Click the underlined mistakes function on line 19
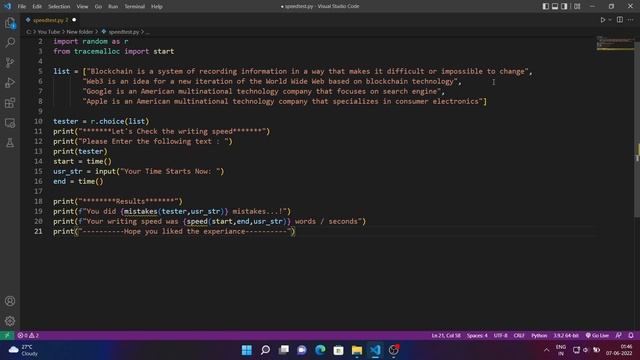The height and width of the screenshot is (360, 640). 140,211
